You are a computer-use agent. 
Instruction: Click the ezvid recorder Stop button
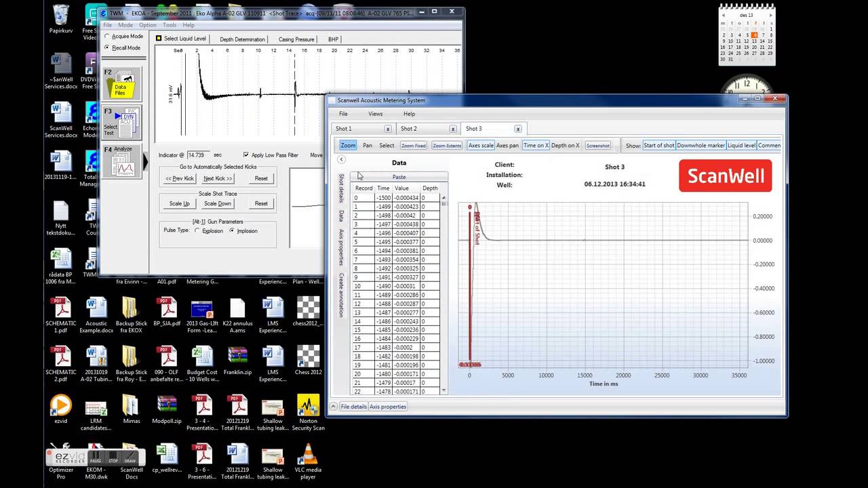click(112, 457)
